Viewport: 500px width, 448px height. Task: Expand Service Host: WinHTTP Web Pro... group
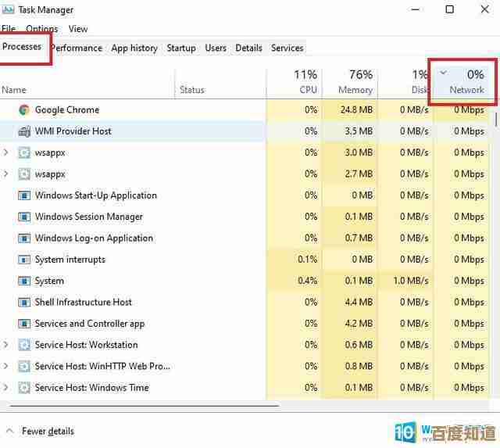click(x=5, y=367)
